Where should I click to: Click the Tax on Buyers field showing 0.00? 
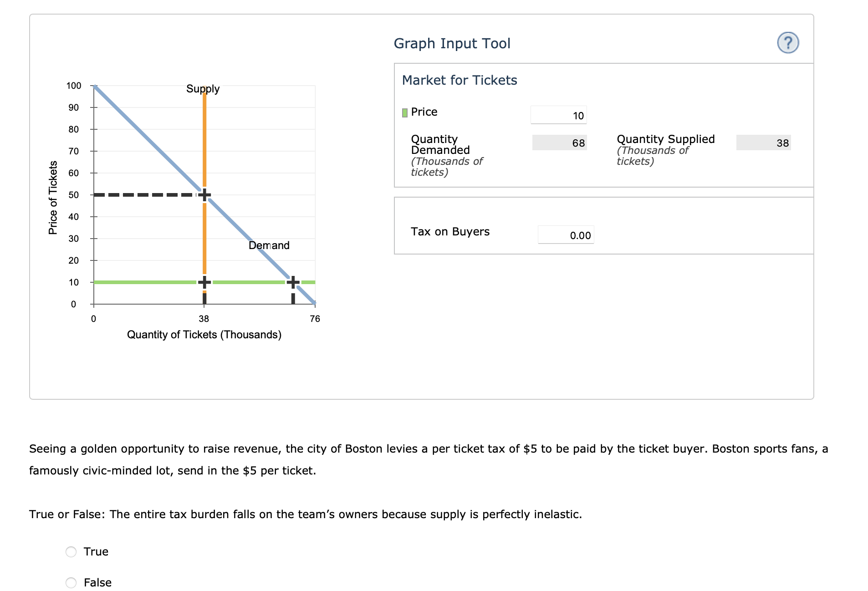566,235
